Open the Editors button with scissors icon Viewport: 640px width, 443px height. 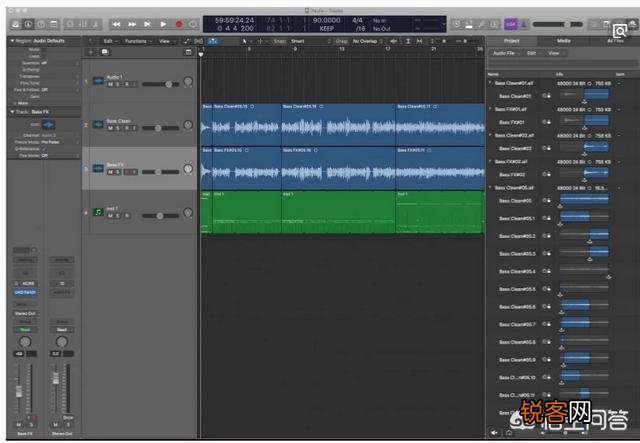pos(96,24)
